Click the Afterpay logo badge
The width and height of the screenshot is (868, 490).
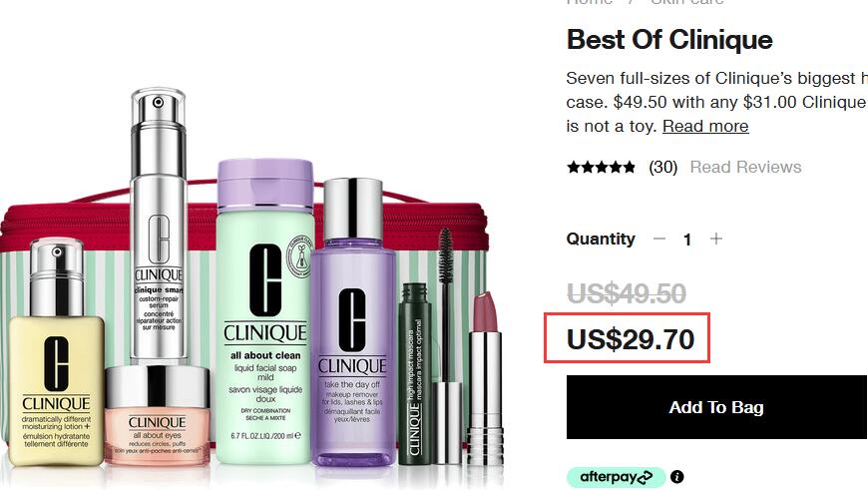point(617,477)
